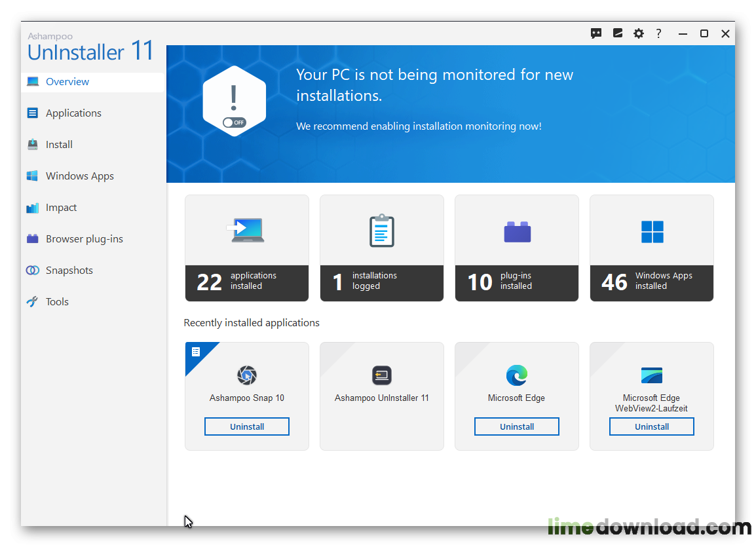View the Impact section

point(61,207)
